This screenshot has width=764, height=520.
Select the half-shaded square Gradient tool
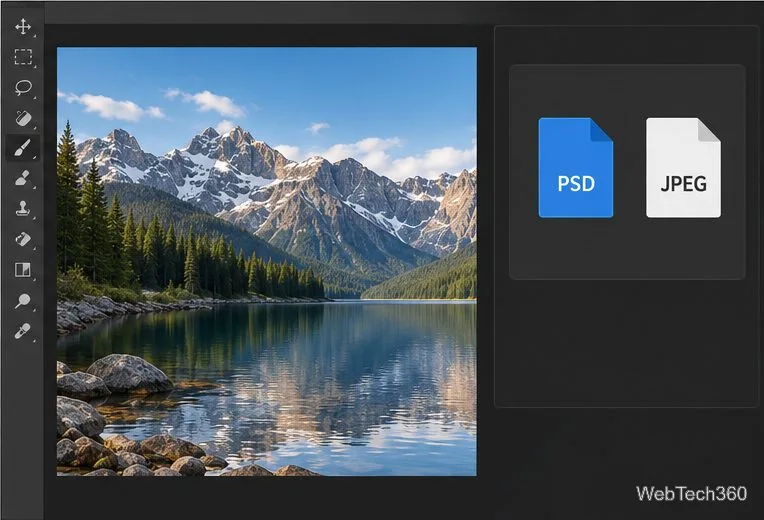pyautogui.click(x=23, y=270)
